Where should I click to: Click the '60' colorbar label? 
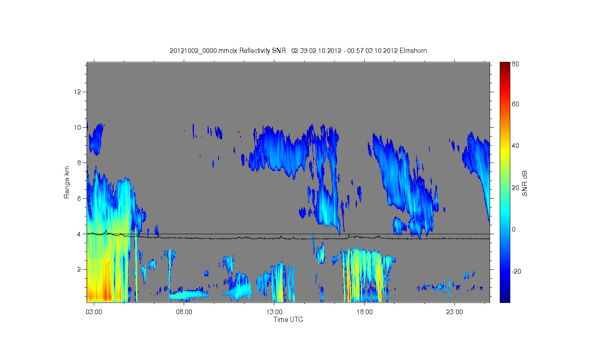(516, 104)
